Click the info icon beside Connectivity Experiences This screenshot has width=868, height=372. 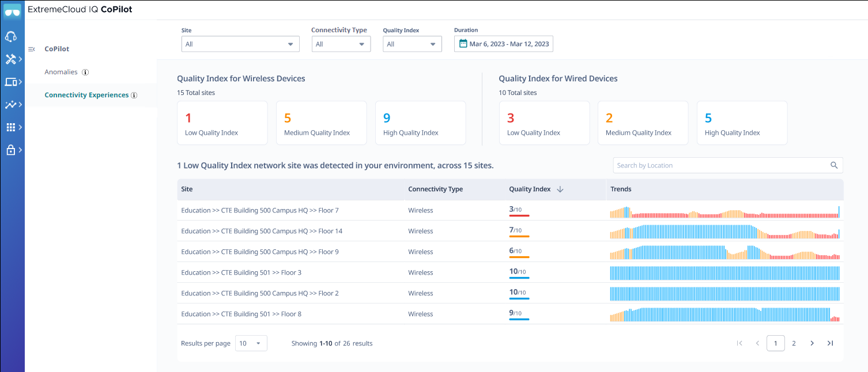pyautogui.click(x=134, y=96)
